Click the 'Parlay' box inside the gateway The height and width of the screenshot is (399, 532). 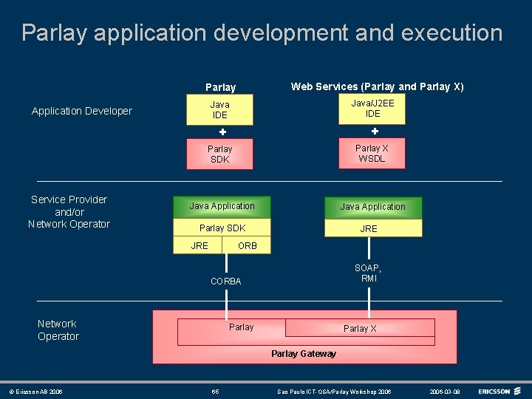click(x=231, y=332)
